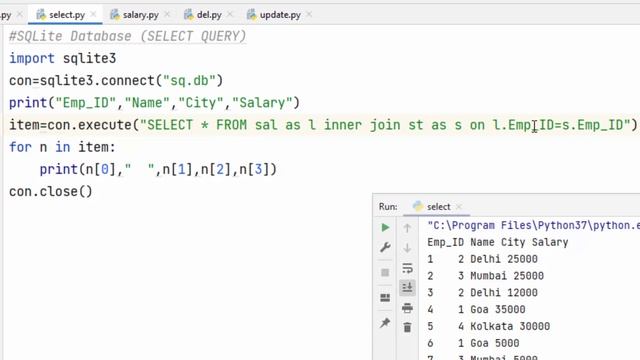This screenshot has height=360, width=640.
Task: Click the 'for n in item:' line
Action: [62, 147]
